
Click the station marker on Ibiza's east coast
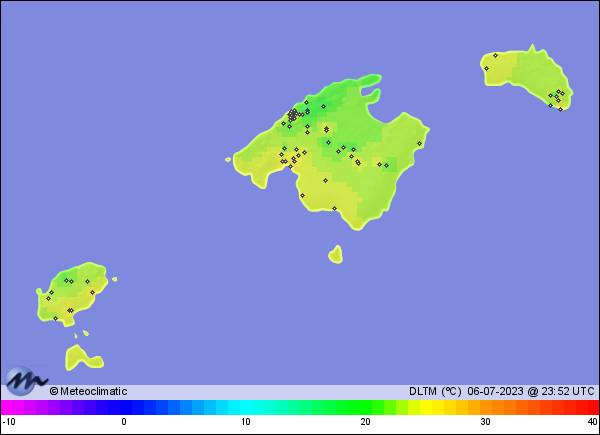[x=92, y=293]
